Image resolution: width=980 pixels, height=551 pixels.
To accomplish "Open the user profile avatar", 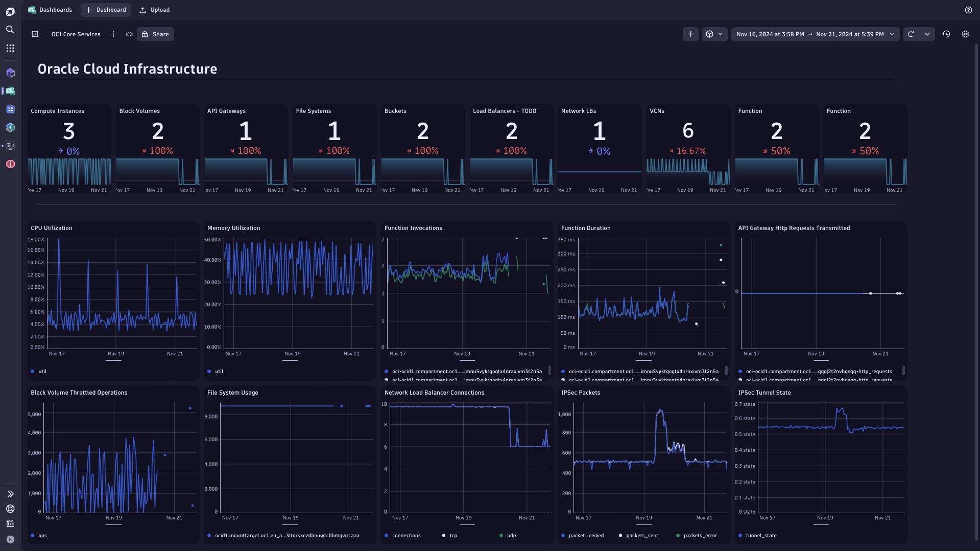I will [10, 539].
